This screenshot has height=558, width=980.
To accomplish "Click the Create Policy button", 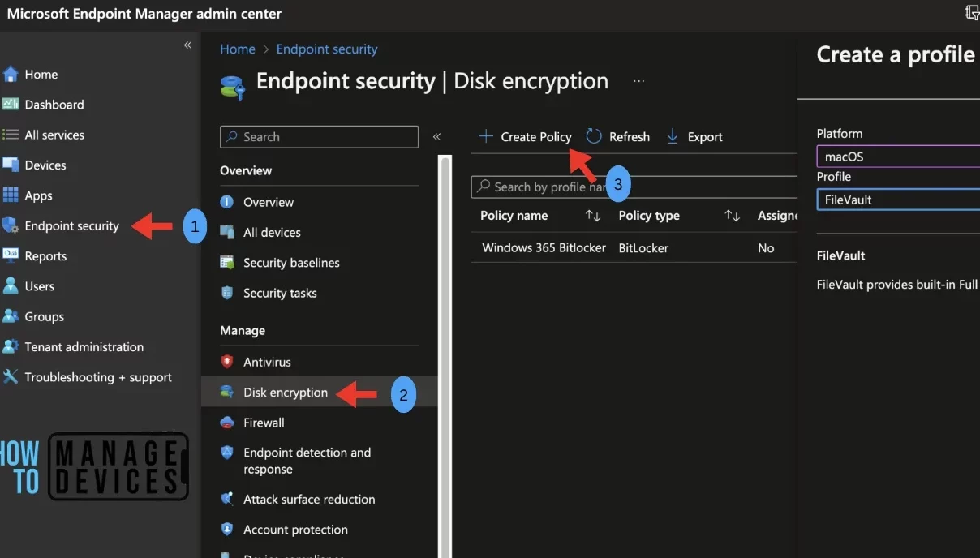I will [x=525, y=136].
